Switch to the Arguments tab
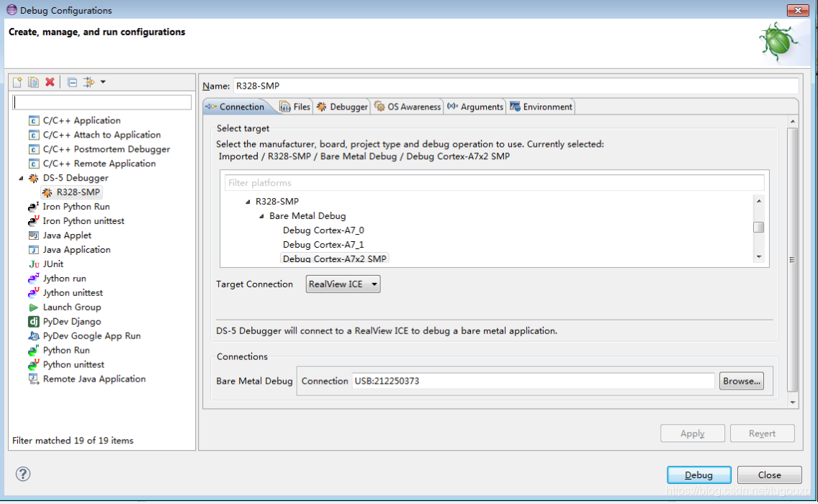The width and height of the screenshot is (818, 504). click(x=475, y=107)
